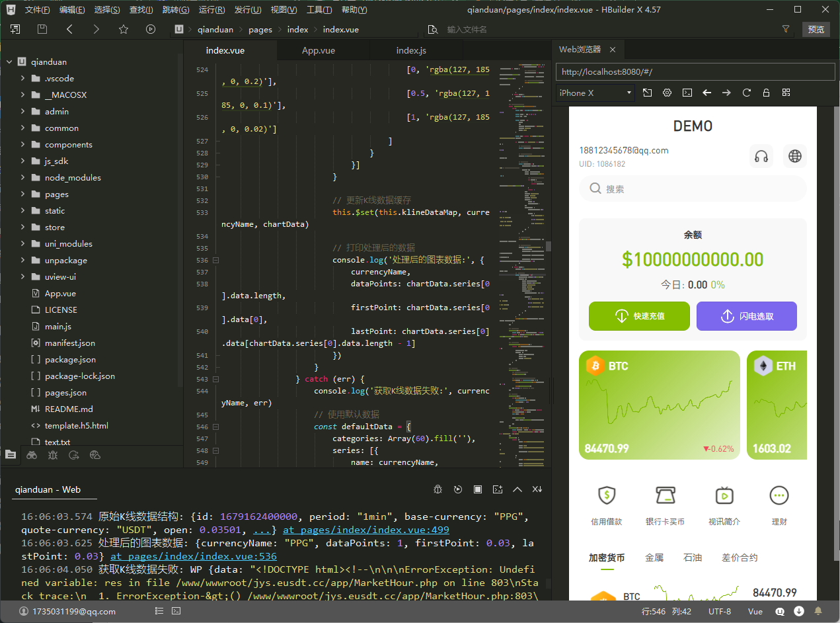Open web browser settings gear icon
The height and width of the screenshot is (623, 840).
click(x=668, y=93)
